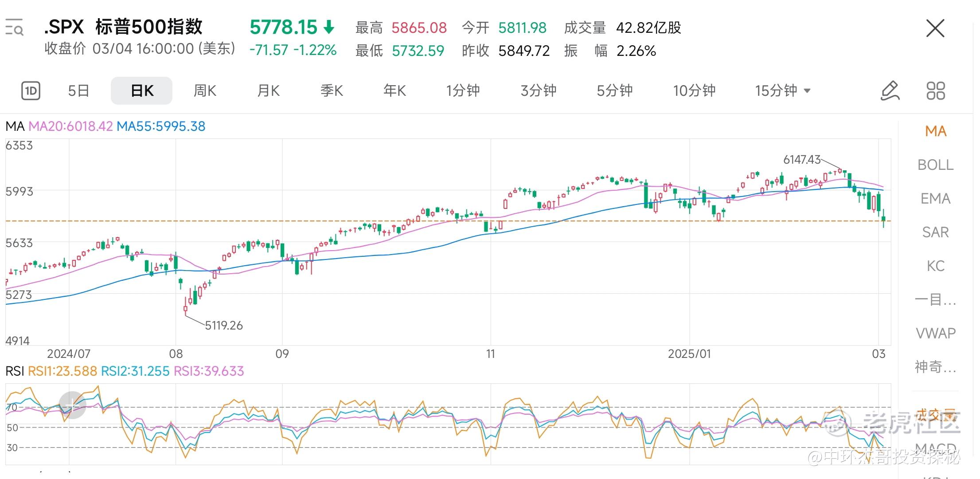This screenshot has height=479, width=980.
Task: Open the four-square layout grid icon
Action: pyautogui.click(x=936, y=91)
